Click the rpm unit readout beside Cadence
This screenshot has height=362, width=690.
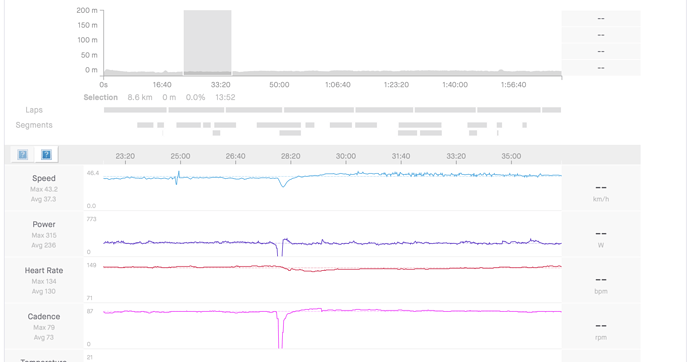tap(601, 338)
